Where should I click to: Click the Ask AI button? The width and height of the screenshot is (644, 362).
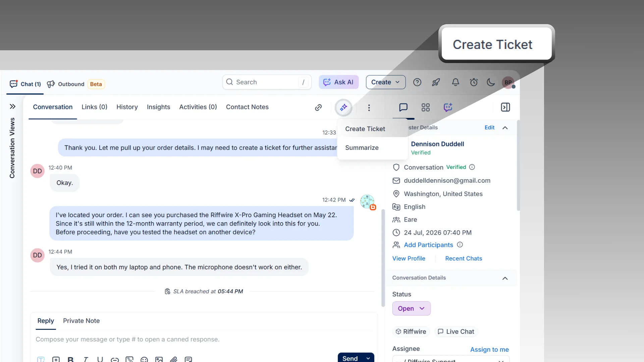click(338, 82)
